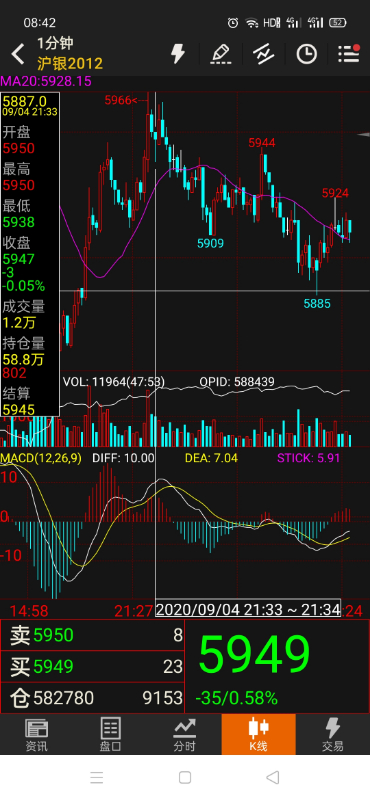
Task: Open the clock period selector icon
Action: 306,54
